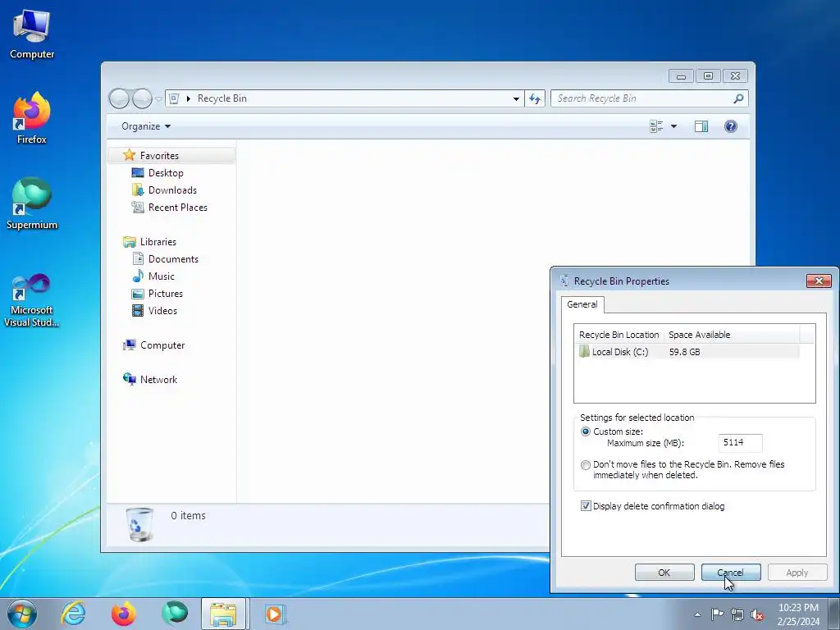Image resolution: width=840 pixels, height=630 pixels.
Task: Launch Internet Explorer from the taskbar
Action: tap(73, 614)
